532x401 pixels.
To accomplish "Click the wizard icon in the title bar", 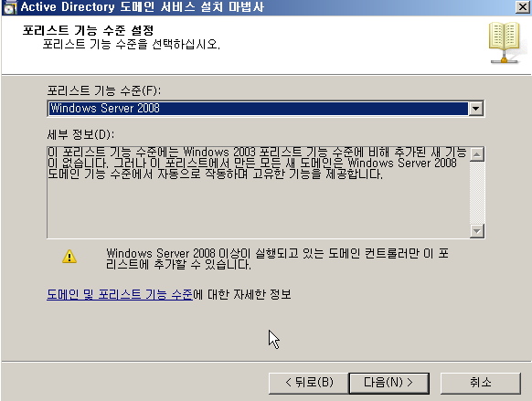I will coord(9,7).
